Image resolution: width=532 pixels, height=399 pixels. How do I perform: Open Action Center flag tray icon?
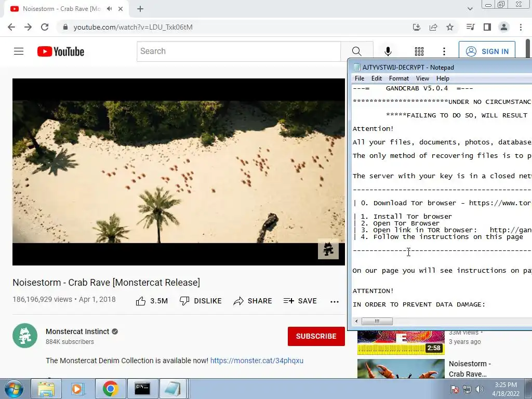455,389
